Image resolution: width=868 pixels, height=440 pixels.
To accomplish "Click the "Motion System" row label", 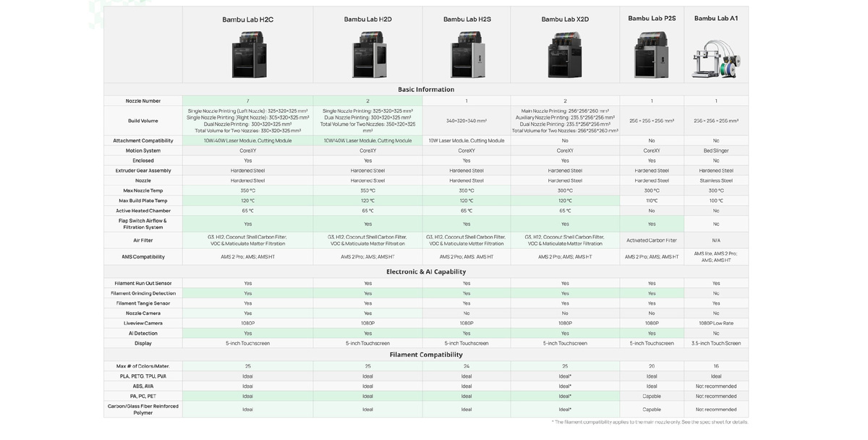I will 143,151.
